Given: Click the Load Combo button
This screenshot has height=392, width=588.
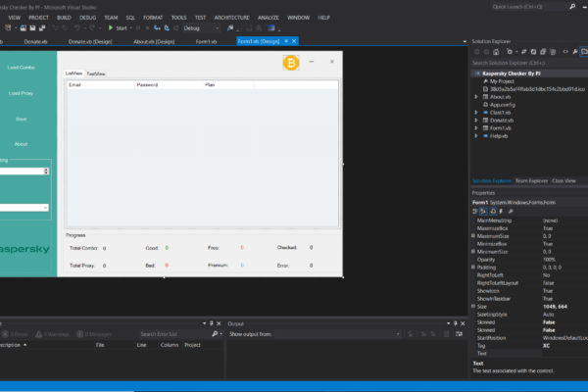Looking at the screenshot, I should [21, 68].
